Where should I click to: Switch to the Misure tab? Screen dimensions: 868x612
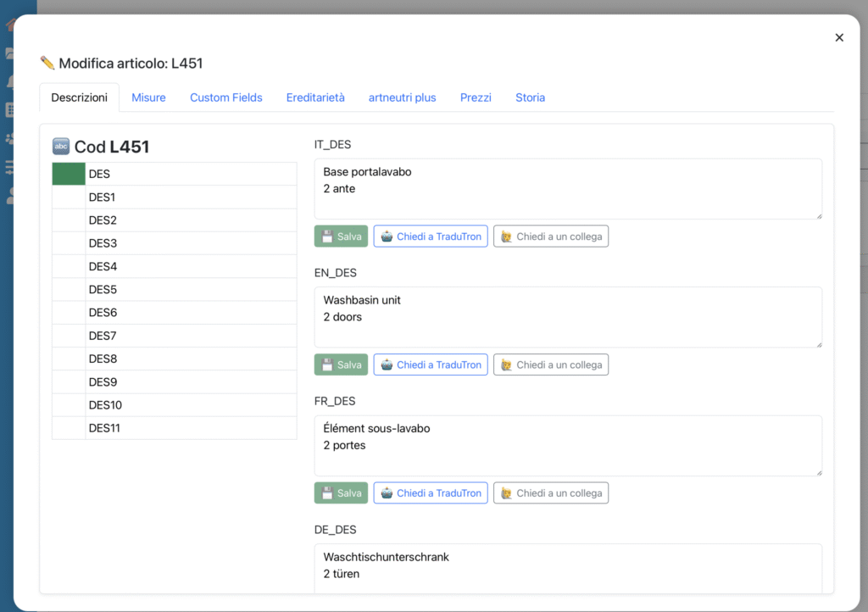148,97
